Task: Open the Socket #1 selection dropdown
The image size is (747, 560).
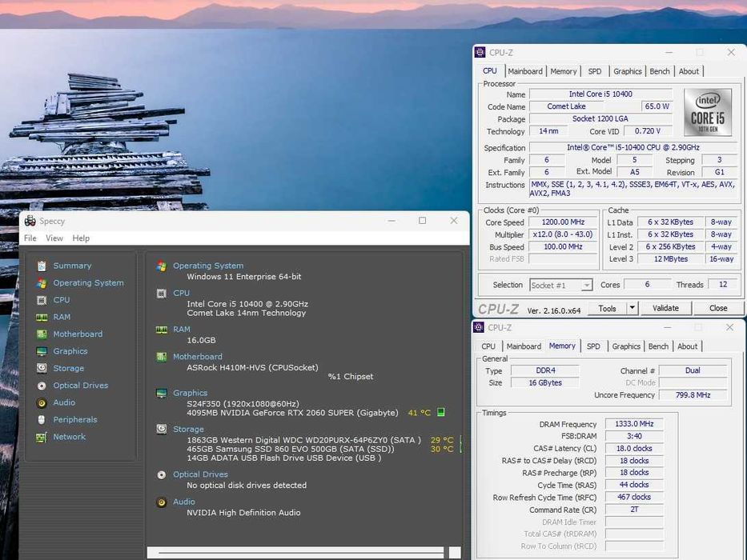Action: (560, 286)
